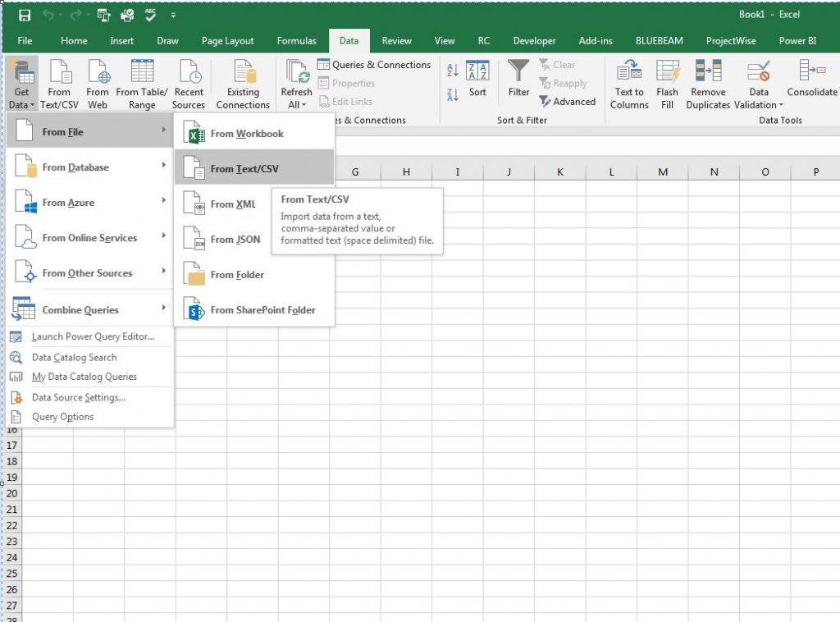Expand the Combine Queries submenu
Screen dimensions: 840x622
tap(89, 309)
